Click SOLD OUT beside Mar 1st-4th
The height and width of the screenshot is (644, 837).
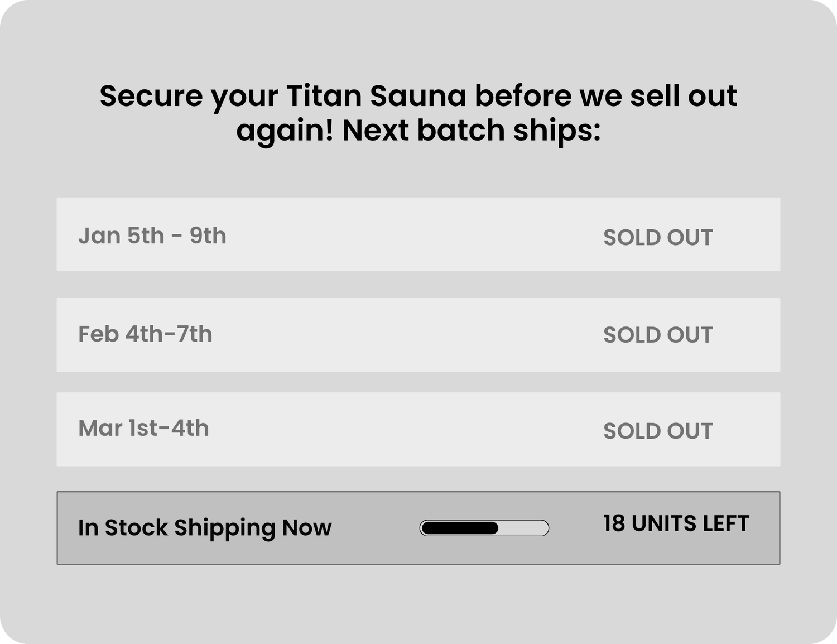point(657,431)
